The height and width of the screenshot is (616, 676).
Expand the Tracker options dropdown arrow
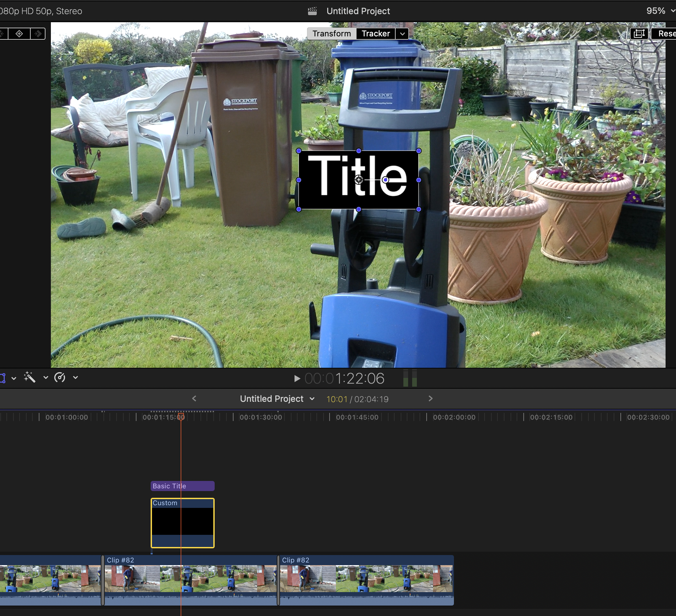(x=402, y=34)
